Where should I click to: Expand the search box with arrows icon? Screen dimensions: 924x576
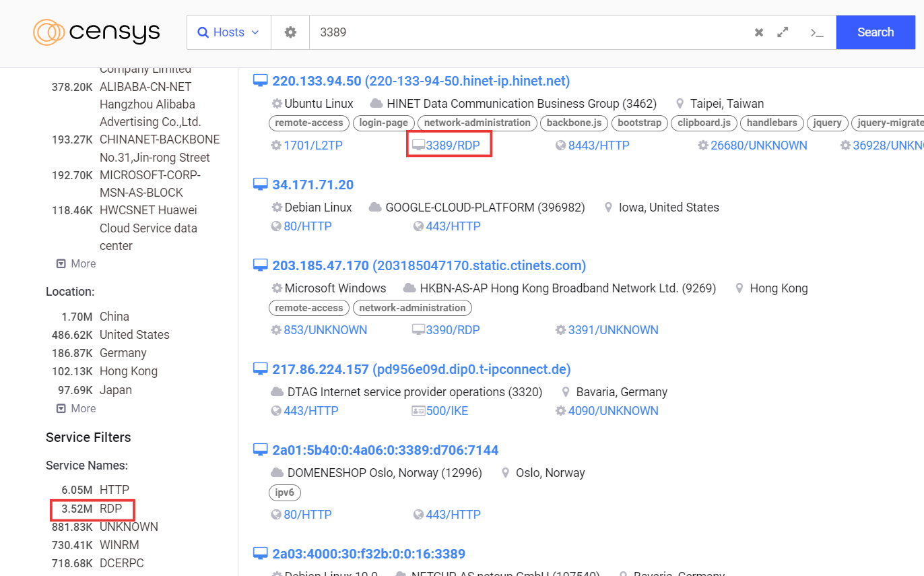tap(783, 32)
